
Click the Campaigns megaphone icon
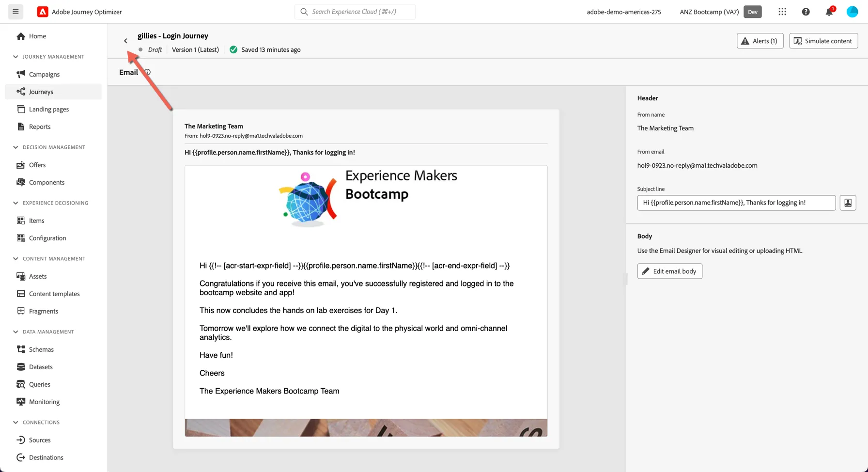21,74
